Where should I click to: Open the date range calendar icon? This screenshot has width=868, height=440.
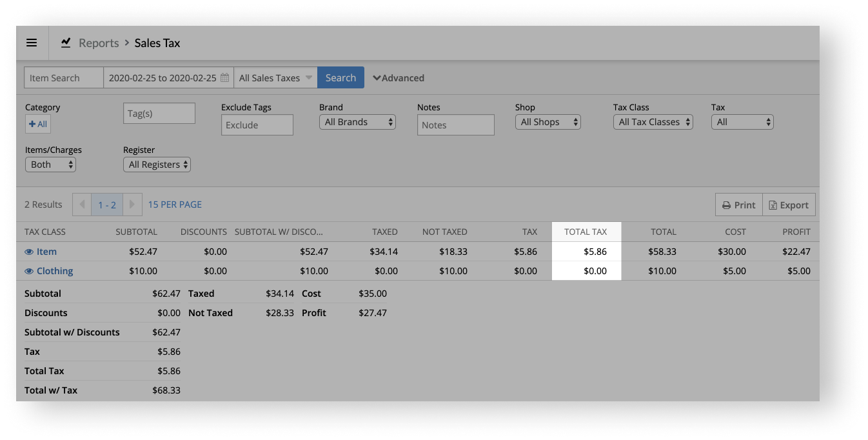coord(225,78)
